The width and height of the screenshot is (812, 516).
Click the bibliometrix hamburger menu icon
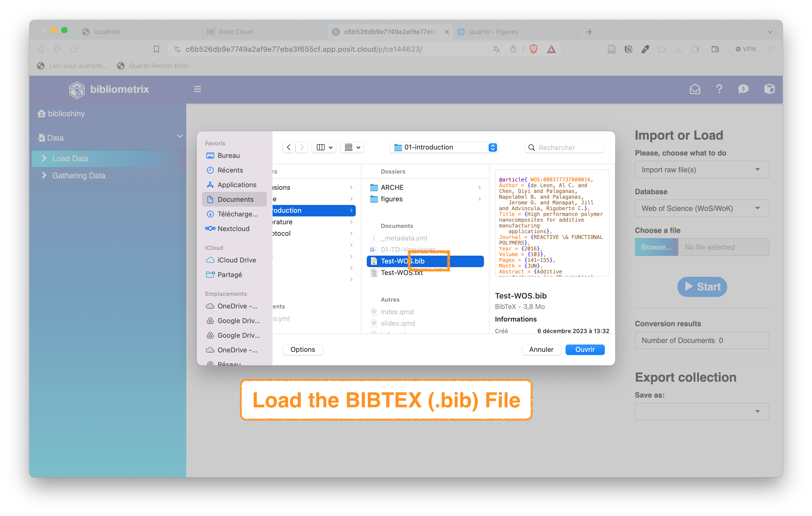coord(197,89)
